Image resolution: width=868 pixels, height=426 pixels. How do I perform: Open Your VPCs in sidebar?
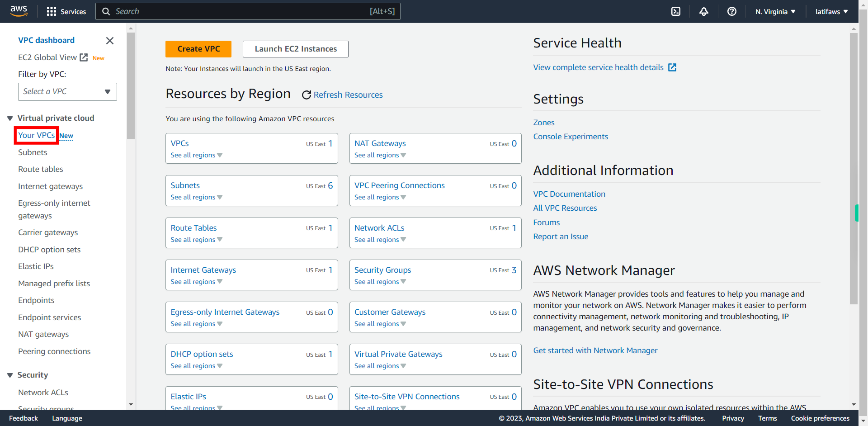(36, 135)
